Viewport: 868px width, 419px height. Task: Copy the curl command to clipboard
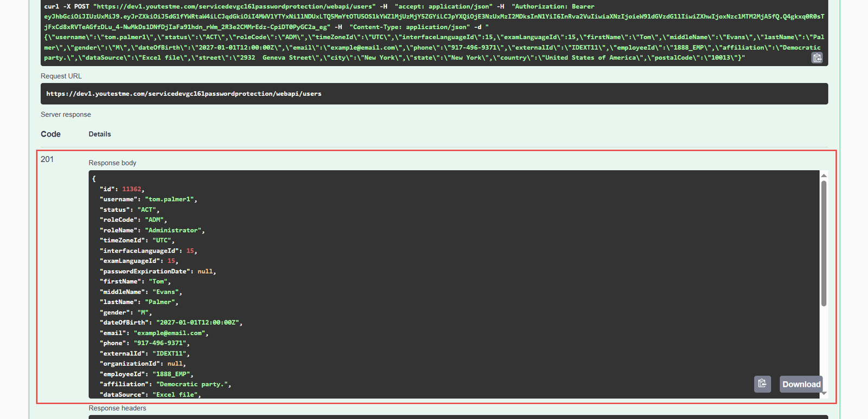[817, 58]
